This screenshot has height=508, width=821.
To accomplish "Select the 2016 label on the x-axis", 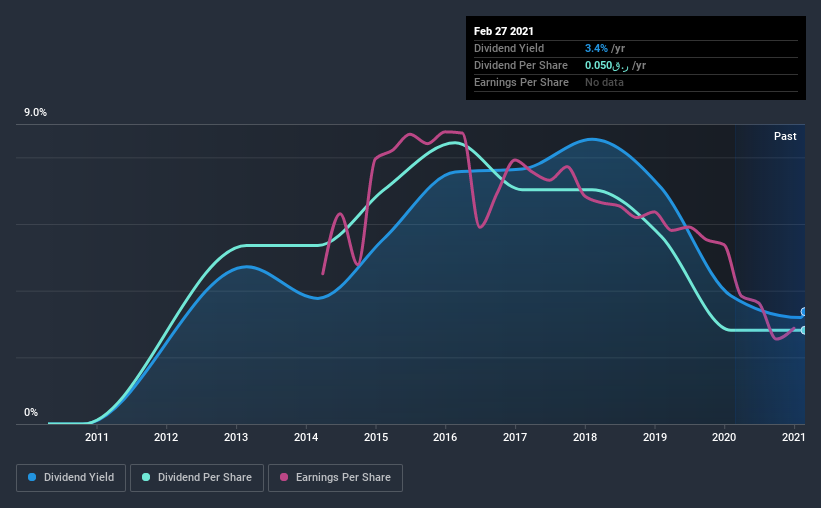I will click(445, 437).
